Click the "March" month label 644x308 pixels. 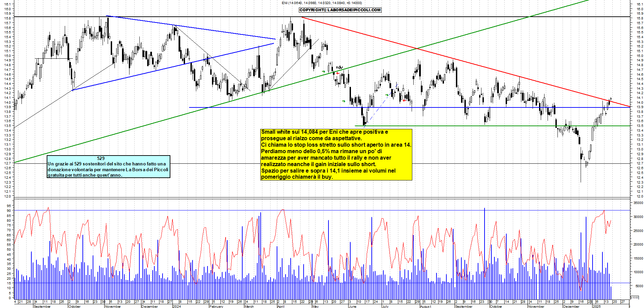(249, 306)
